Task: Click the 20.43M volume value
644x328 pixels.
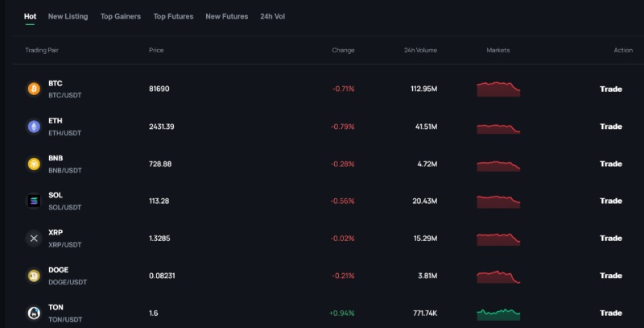Action: tap(425, 201)
